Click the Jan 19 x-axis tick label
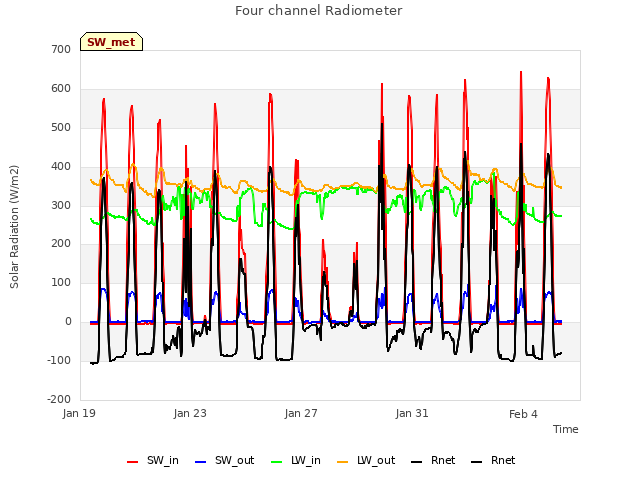This screenshot has height=480, width=640. click(79, 413)
